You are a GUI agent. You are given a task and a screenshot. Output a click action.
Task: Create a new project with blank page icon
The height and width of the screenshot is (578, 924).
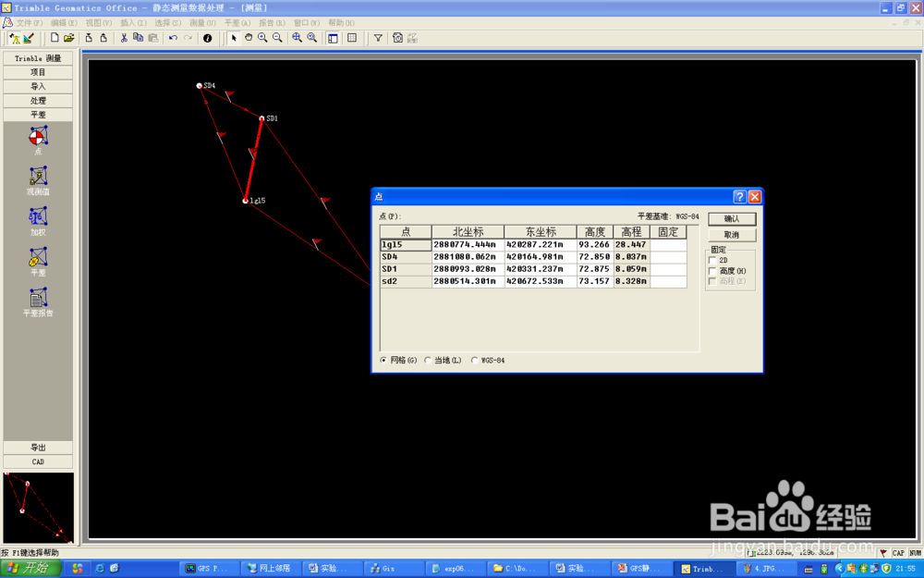click(x=55, y=38)
